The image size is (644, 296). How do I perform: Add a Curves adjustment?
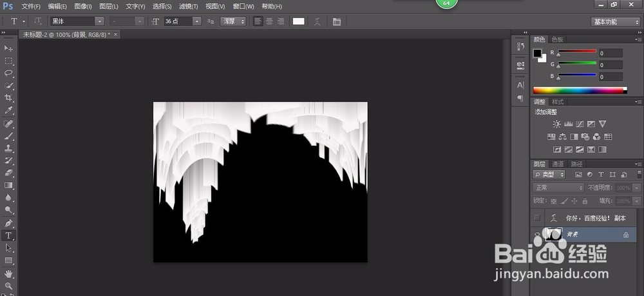point(580,124)
